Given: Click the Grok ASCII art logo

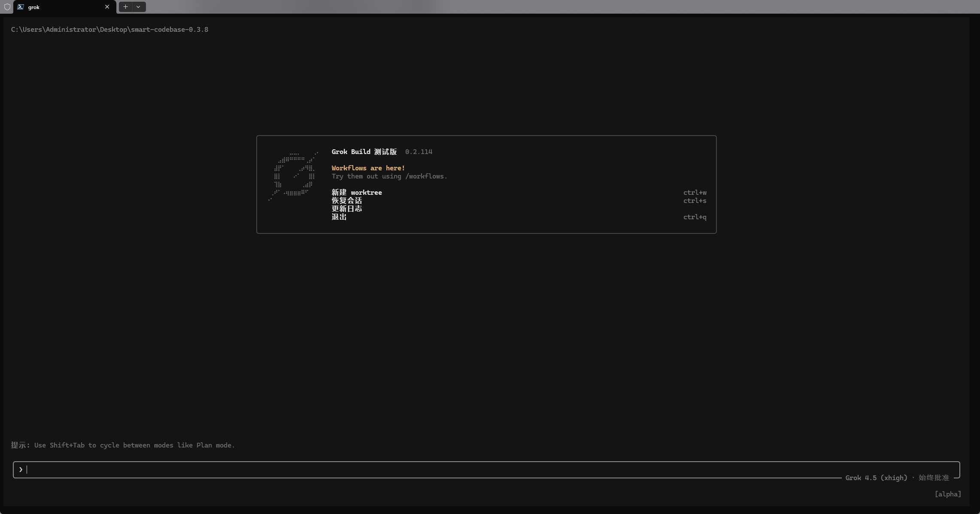Looking at the screenshot, I should click(294, 176).
